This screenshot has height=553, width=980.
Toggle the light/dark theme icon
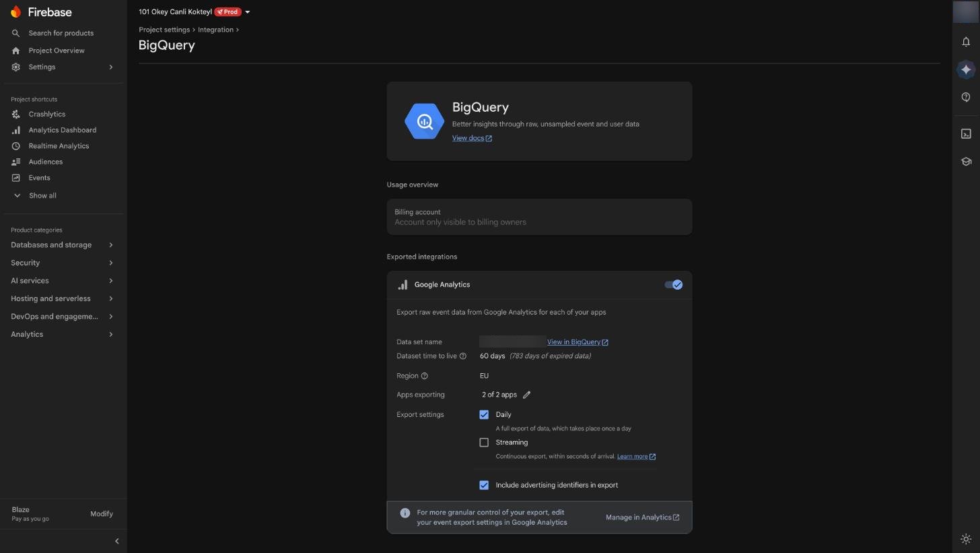(966, 539)
